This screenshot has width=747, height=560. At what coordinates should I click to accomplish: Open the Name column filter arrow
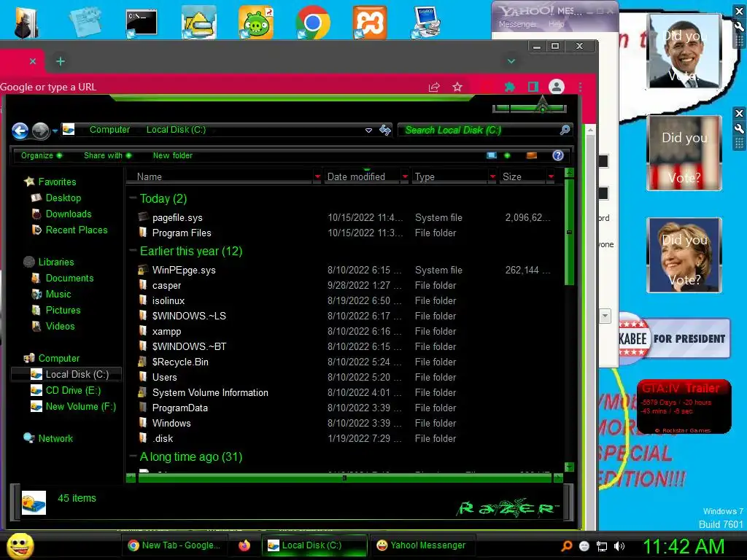pyautogui.click(x=318, y=176)
